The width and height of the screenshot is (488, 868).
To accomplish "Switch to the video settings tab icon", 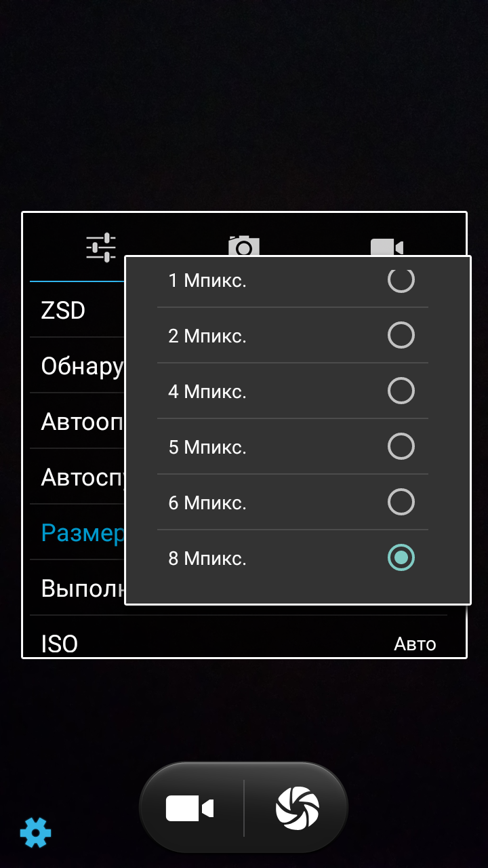I will coord(387,247).
